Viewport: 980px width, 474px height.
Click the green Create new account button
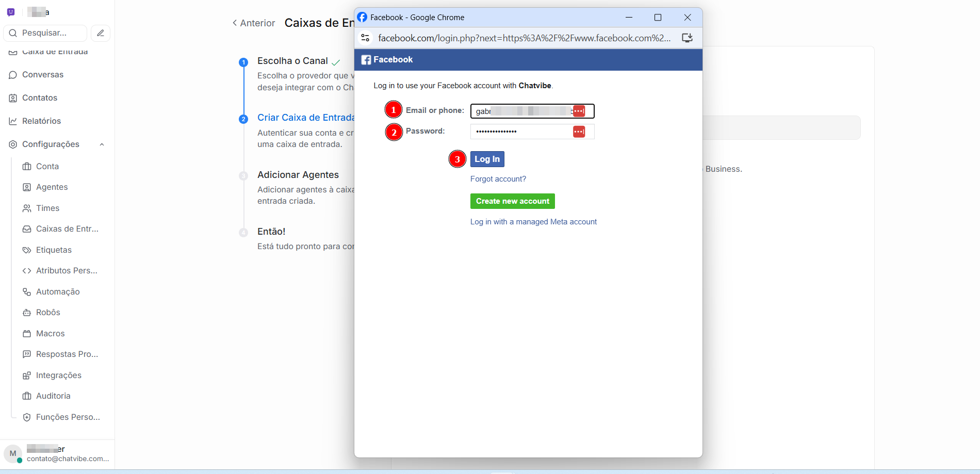pyautogui.click(x=513, y=201)
